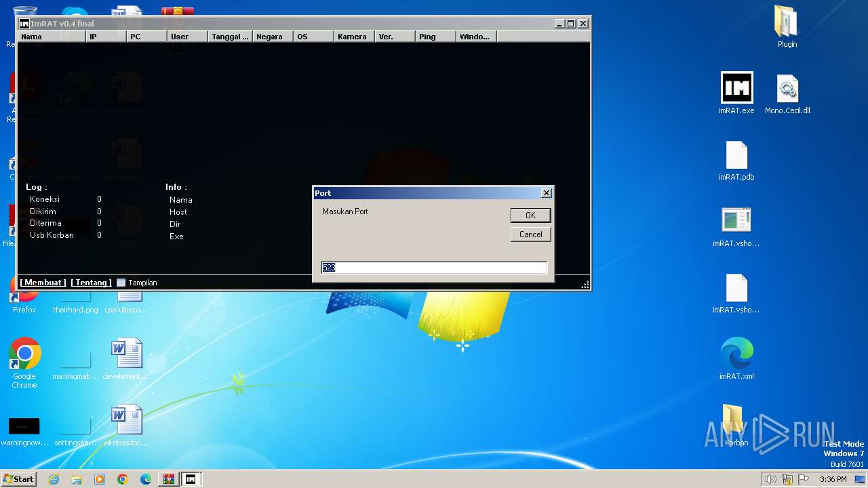Click the OS column header
Image resolution: width=868 pixels, height=488 pixels.
point(314,37)
